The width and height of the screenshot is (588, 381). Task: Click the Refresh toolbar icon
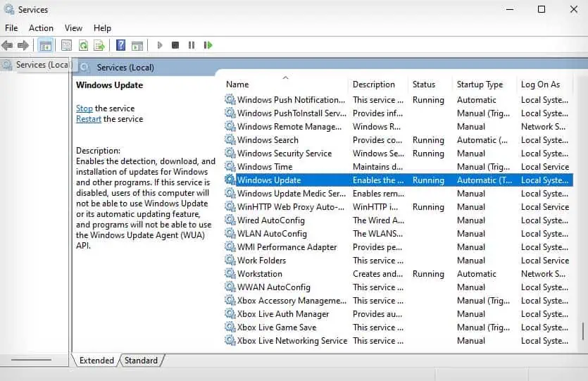tap(83, 45)
